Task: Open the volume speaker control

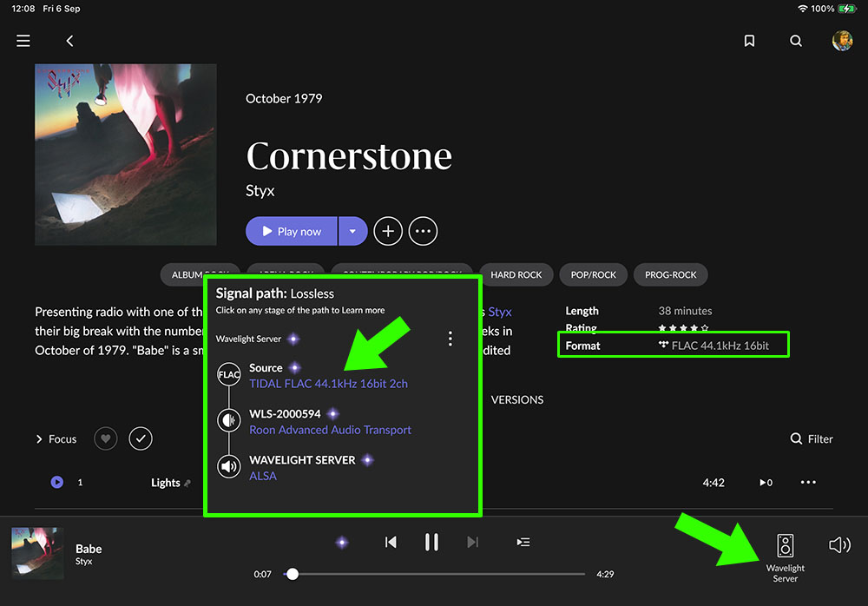Action: (x=839, y=545)
